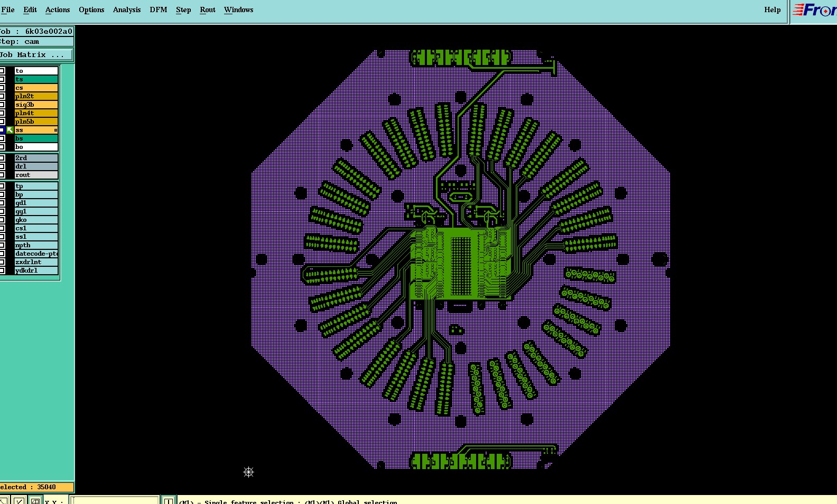Click the X Y coordinate input field
Viewport: 837px width, 504px height.
115,501
